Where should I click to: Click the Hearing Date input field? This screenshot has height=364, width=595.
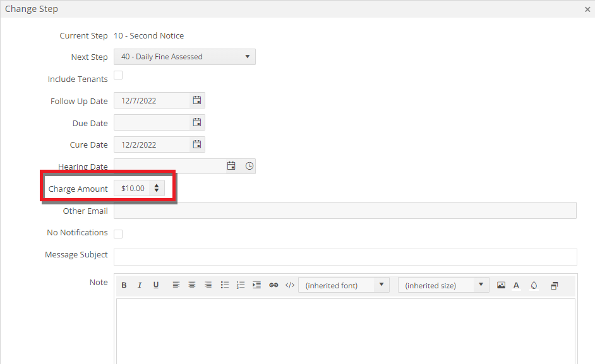(x=169, y=166)
